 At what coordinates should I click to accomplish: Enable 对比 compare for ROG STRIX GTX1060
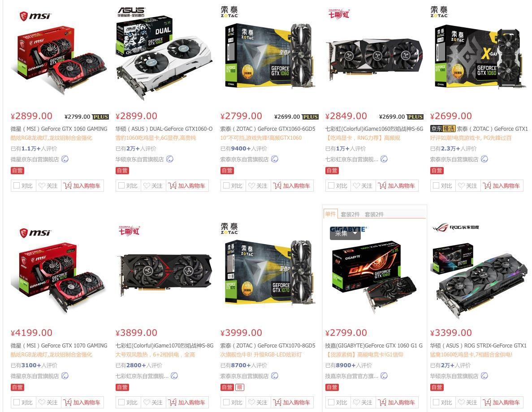coord(436,402)
